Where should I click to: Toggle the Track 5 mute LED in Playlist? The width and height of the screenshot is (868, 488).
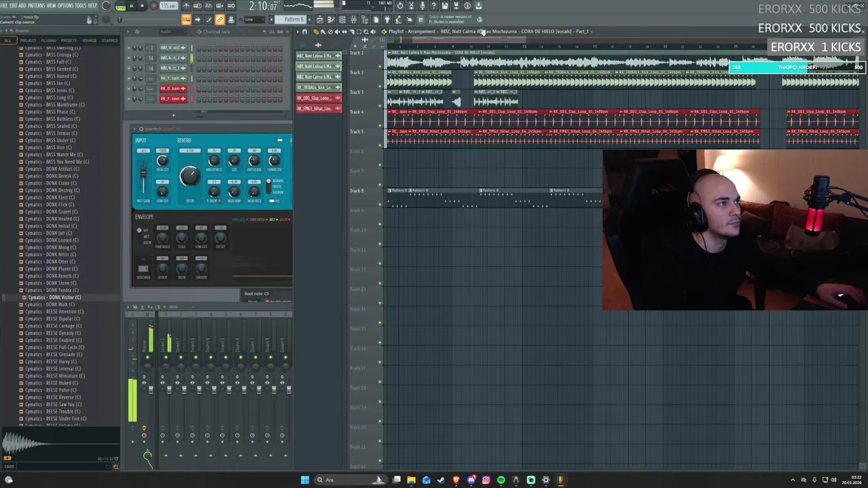click(x=380, y=145)
